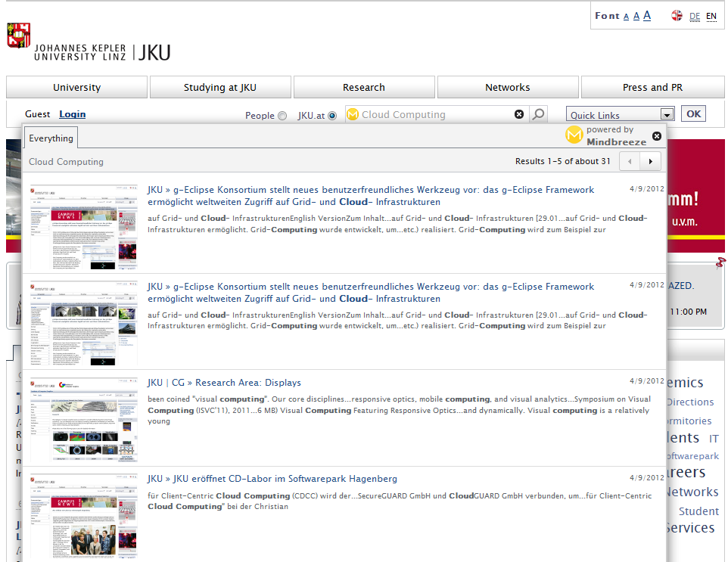728x562 pixels.
Task: Open the Studying at JKU menu
Action: coord(220,87)
